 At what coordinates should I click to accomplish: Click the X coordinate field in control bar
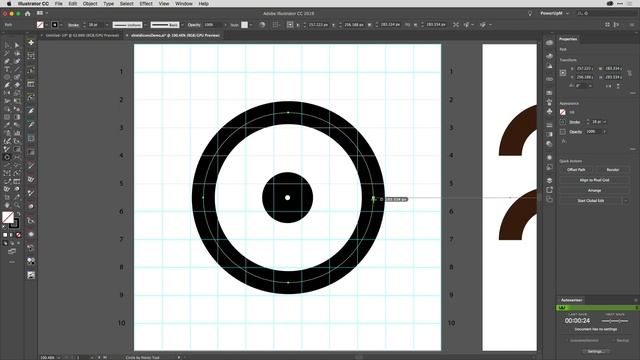(x=318, y=25)
